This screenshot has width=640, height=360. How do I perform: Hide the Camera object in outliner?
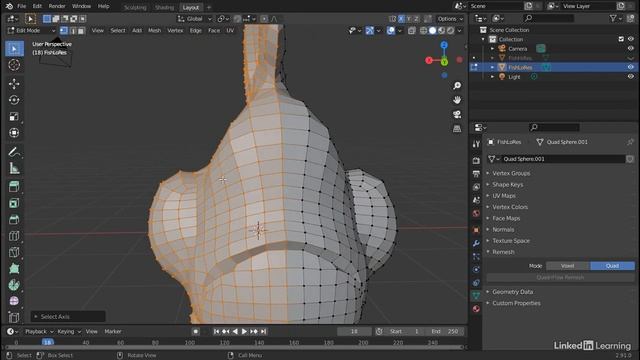(x=631, y=49)
